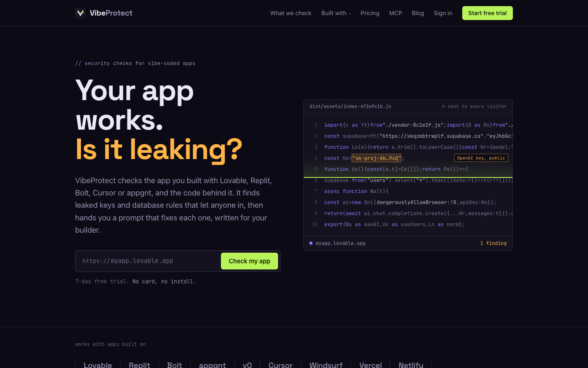Click the Lovable platform label
The height and width of the screenshot is (368, 588).
[x=98, y=365]
